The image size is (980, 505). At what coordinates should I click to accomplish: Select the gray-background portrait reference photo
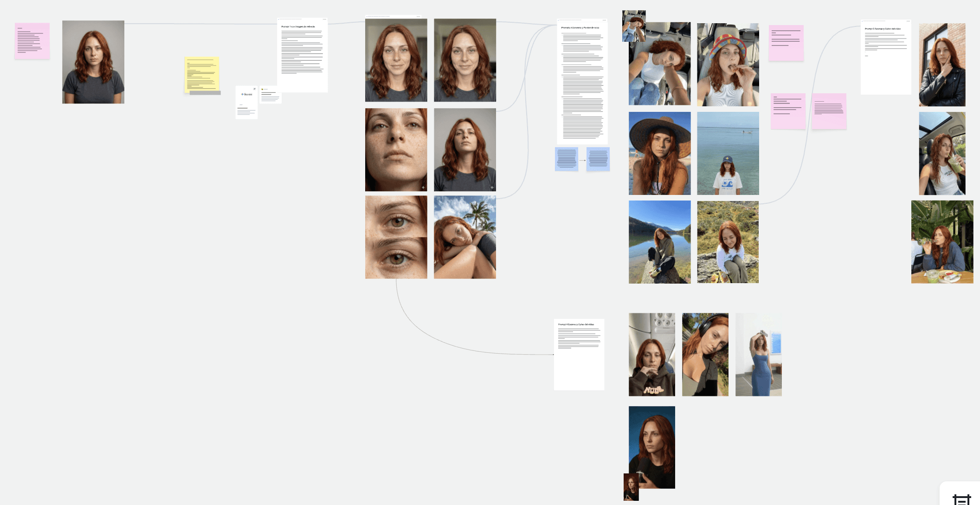pyautogui.click(x=93, y=62)
